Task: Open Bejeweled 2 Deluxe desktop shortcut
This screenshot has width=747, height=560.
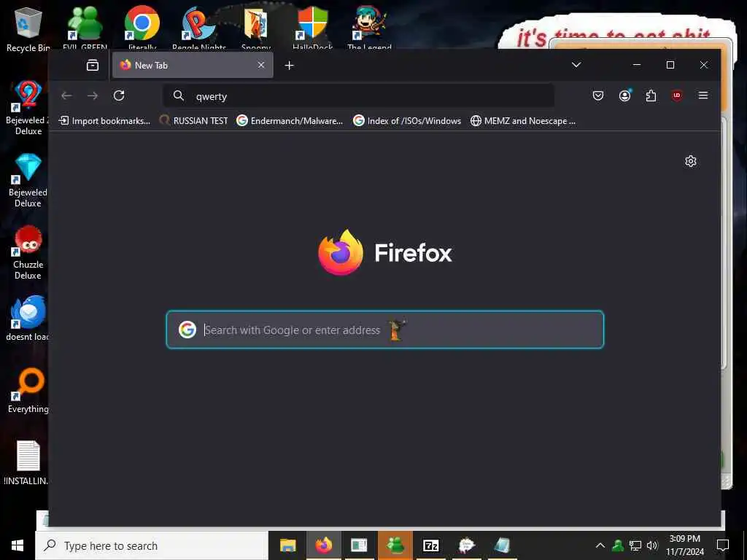Action: [x=28, y=108]
